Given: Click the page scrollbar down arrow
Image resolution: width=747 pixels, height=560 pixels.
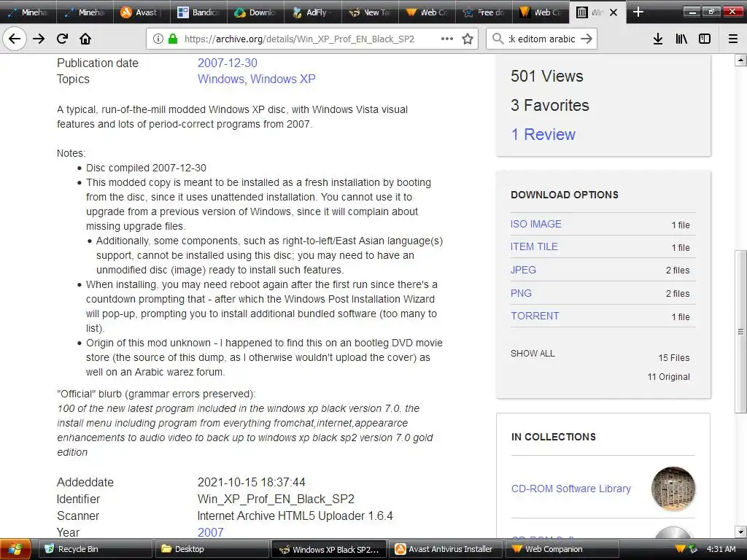Looking at the screenshot, I should point(740,532).
